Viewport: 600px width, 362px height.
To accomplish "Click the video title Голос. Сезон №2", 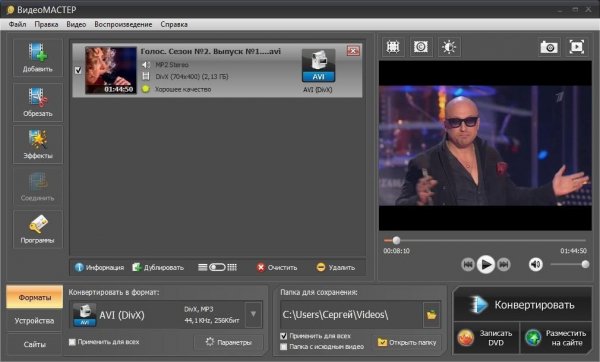I will click(x=211, y=51).
